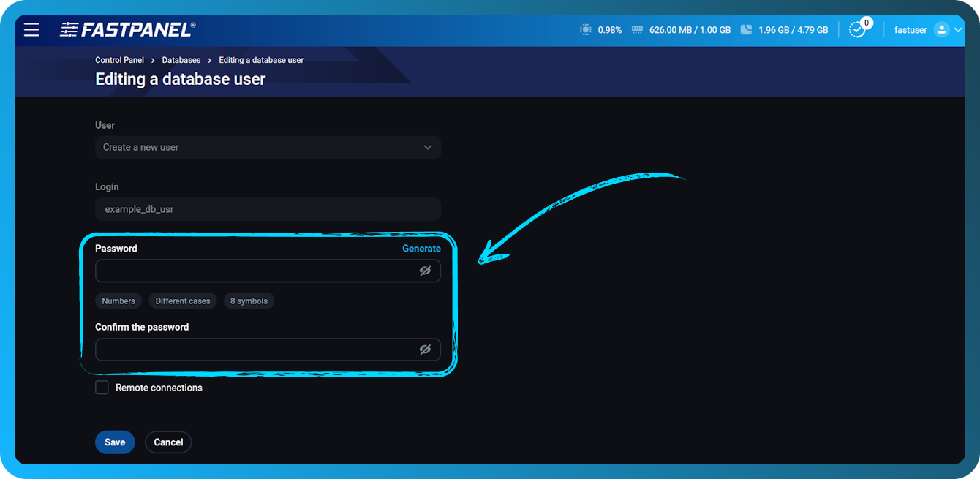Click the CPU usage indicator icon
Viewport: 980px width, 479px height.
[585, 29]
